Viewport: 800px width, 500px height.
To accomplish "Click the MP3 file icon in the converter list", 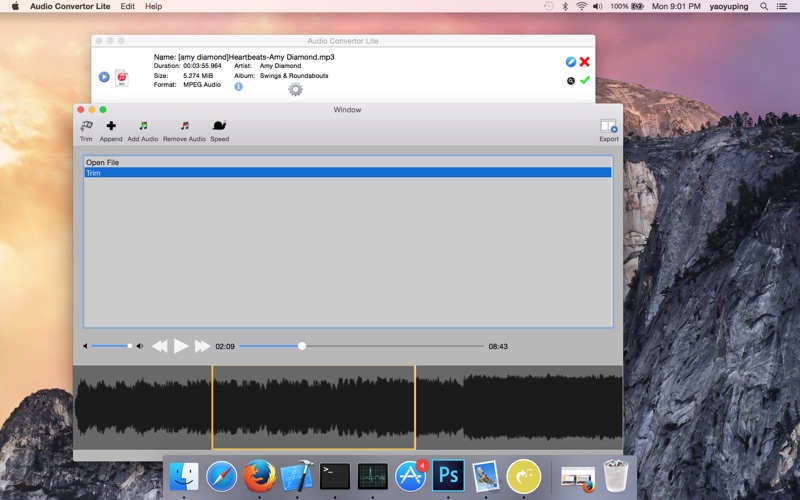I will click(121, 78).
